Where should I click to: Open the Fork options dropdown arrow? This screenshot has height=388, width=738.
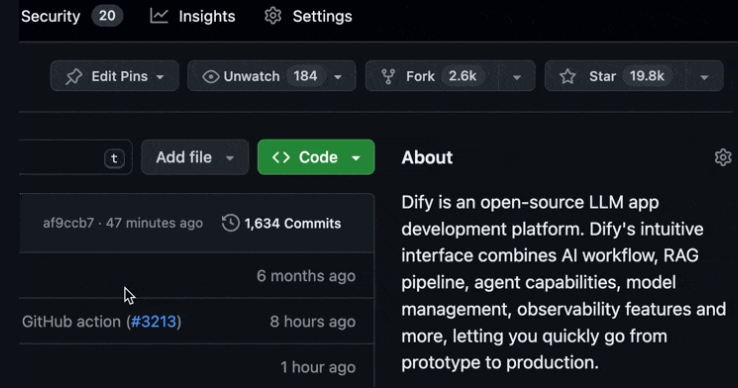point(517,76)
